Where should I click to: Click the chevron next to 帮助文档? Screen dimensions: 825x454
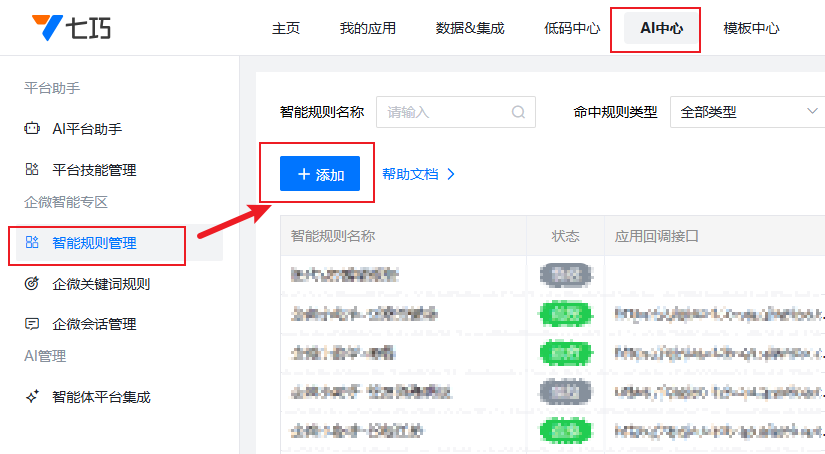point(451,174)
